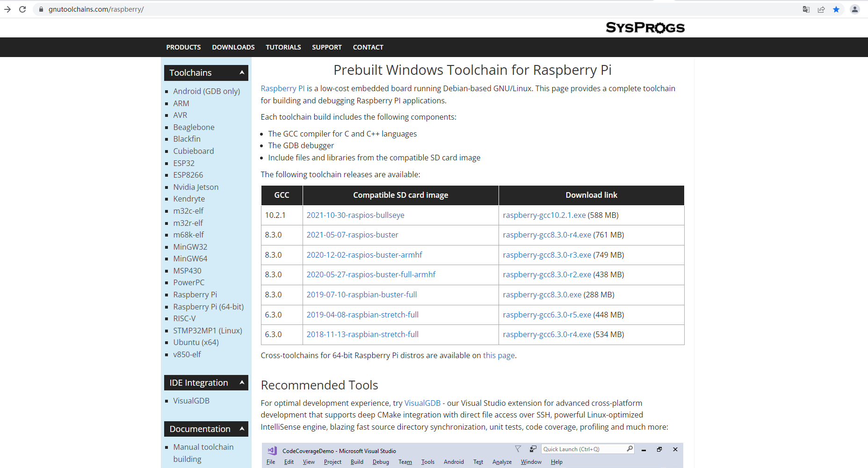868x468 pixels.
Task: Click the padlock site info icon
Action: click(41, 9)
